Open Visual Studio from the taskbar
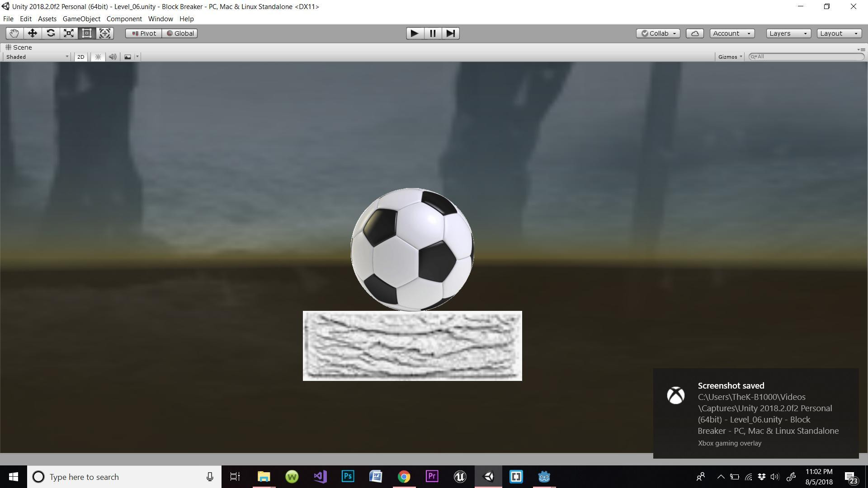 tap(320, 477)
